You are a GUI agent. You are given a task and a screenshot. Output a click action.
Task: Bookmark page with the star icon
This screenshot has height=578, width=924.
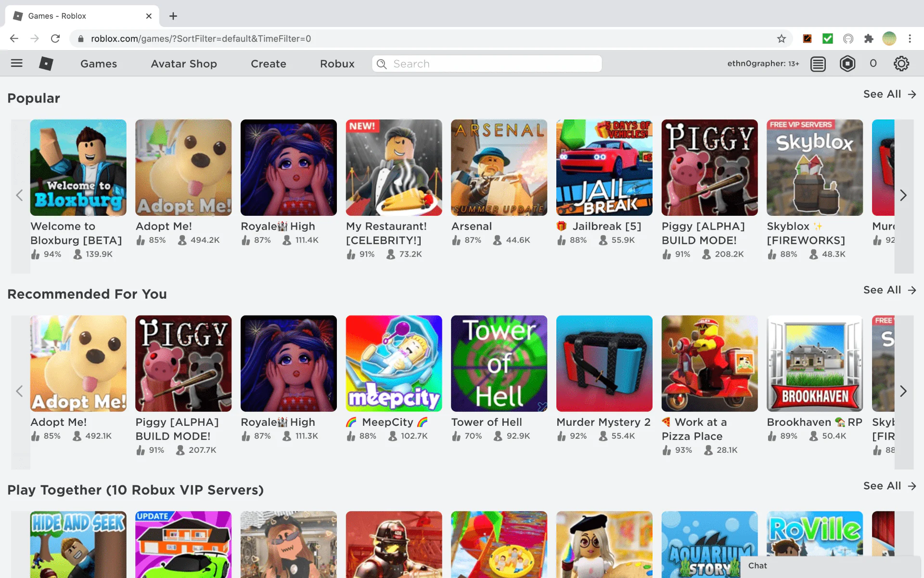(x=781, y=39)
